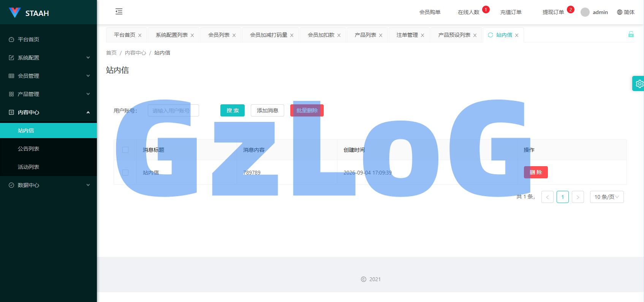Click the 搜索 button
Screen dimensions: 644x302
pos(233,110)
